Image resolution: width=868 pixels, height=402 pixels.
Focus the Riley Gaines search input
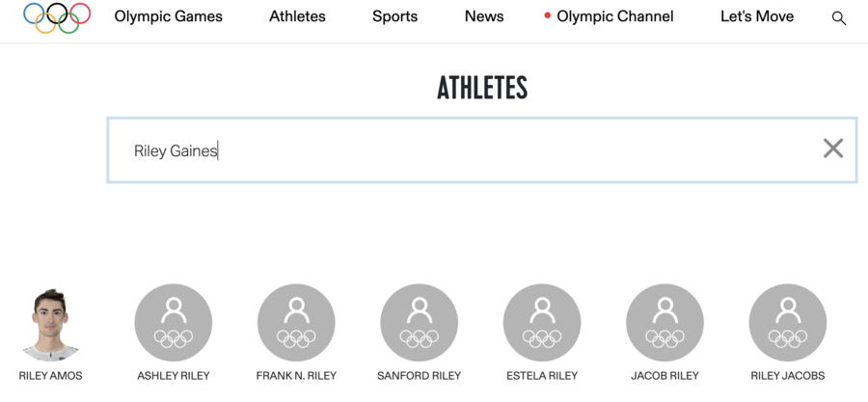(x=463, y=150)
